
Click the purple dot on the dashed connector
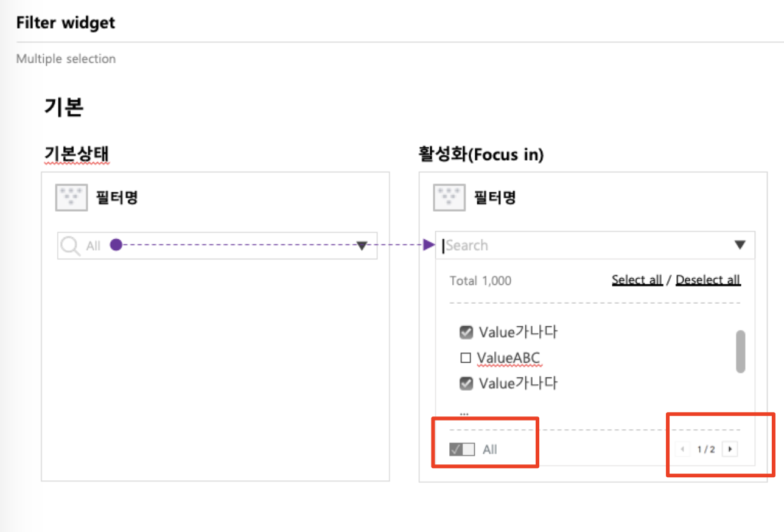[116, 245]
